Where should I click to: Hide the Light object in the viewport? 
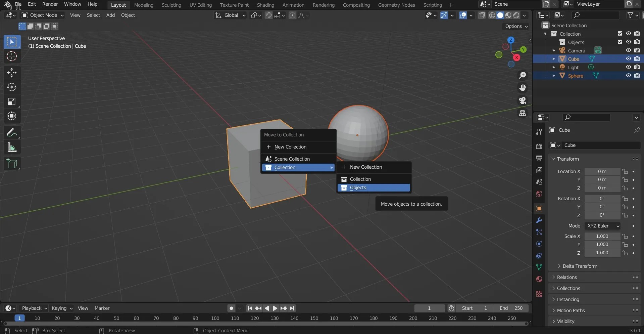click(x=629, y=67)
